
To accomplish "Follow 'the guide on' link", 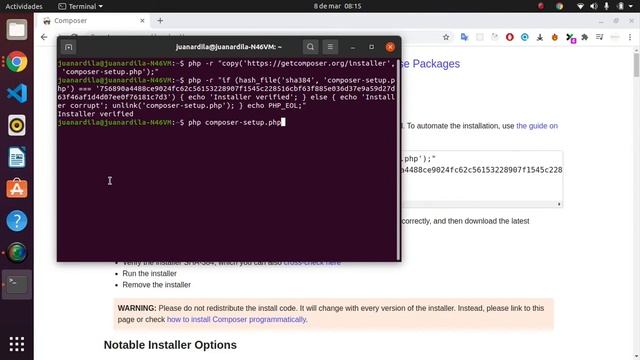I will pos(537,126).
